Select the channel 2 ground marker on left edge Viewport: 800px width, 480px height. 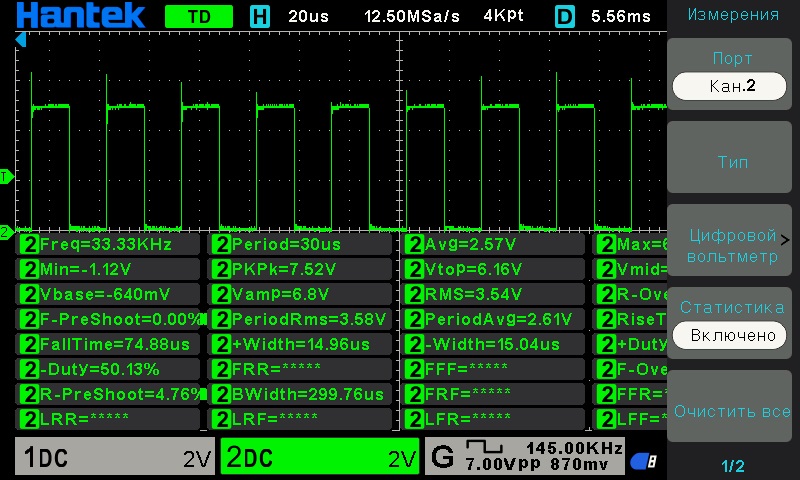click(x=6, y=232)
